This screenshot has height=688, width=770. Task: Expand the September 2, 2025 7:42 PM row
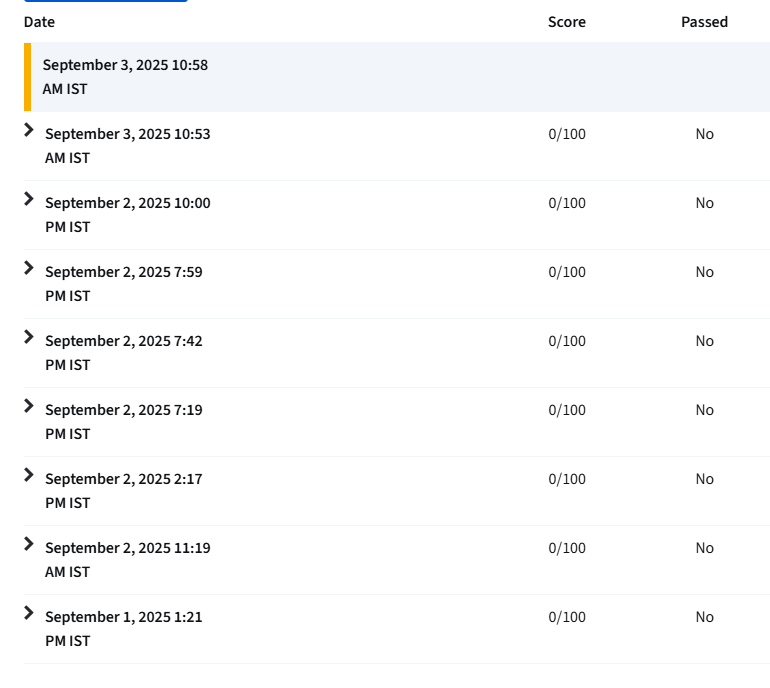(29, 337)
